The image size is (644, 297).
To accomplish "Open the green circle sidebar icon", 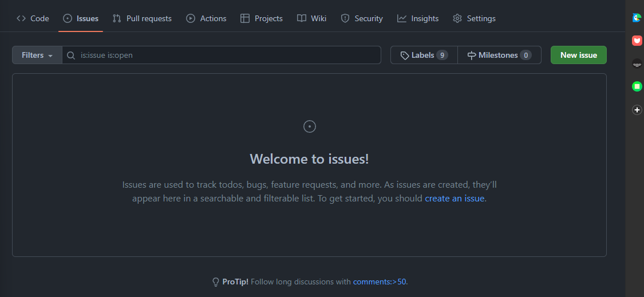I will [x=637, y=86].
